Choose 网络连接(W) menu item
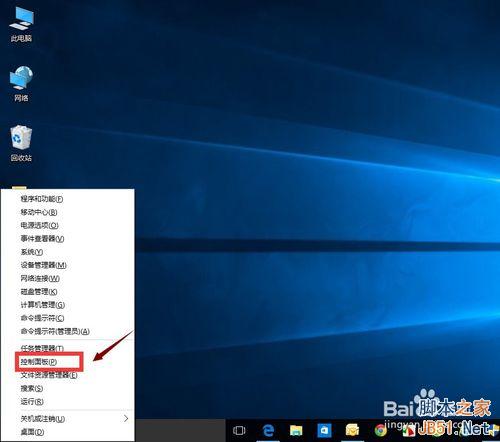Viewport: 500px width, 442px height. pos(68,278)
